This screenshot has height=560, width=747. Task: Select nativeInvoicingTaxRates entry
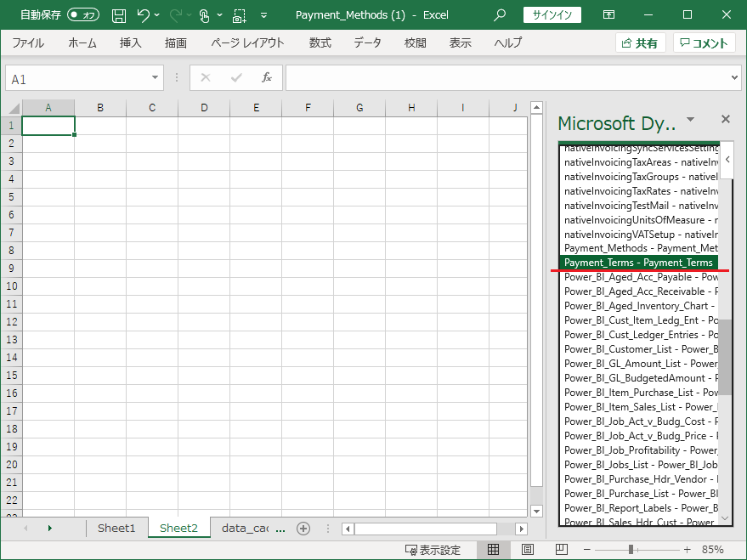[x=638, y=191]
